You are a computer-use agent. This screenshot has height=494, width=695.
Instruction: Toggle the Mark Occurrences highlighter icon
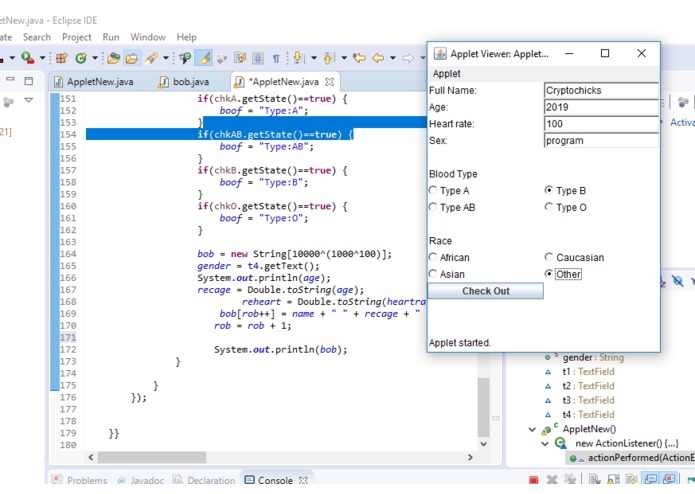point(204,58)
